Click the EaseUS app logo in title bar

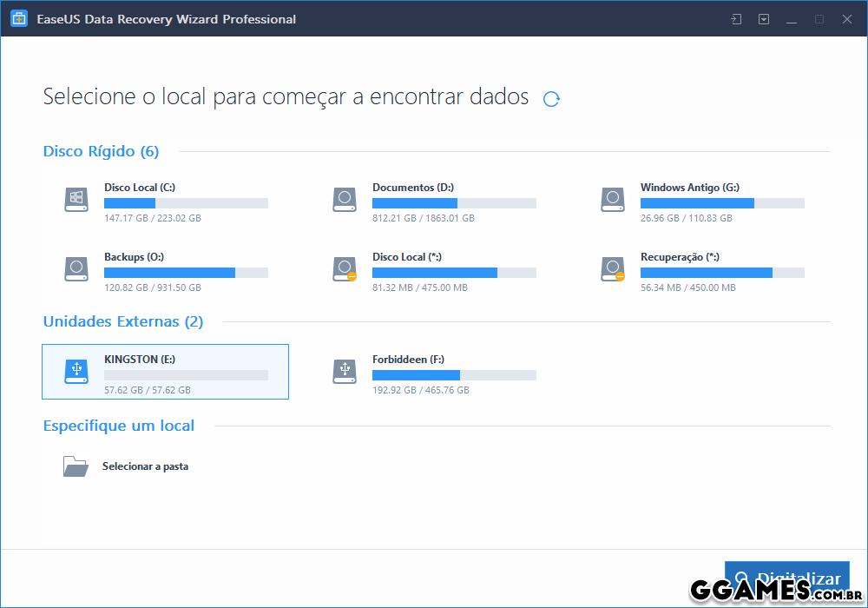[17, 19]
